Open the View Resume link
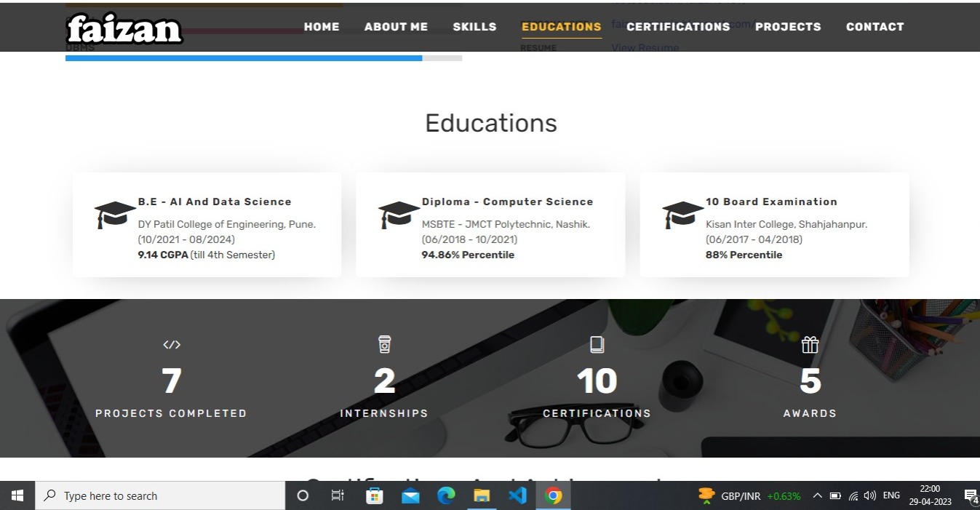980x510 pixels. click(645, 47)
